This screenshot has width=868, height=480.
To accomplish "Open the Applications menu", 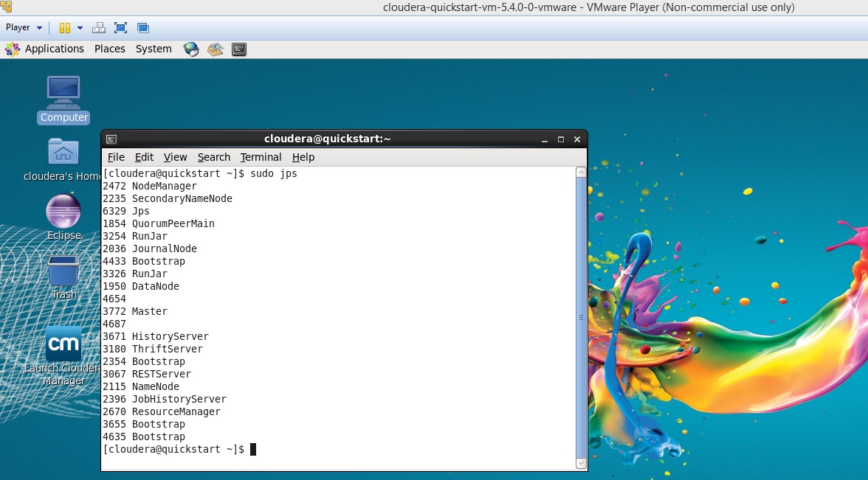I will (x=55, y=49).
